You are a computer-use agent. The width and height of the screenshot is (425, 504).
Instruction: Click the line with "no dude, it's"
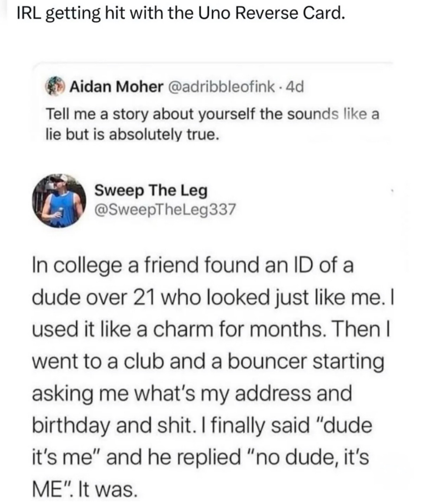(200, 457)
